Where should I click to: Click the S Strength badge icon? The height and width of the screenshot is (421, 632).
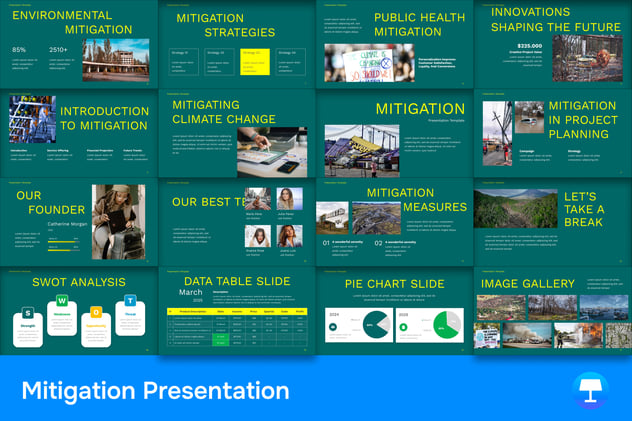point(28,313)
